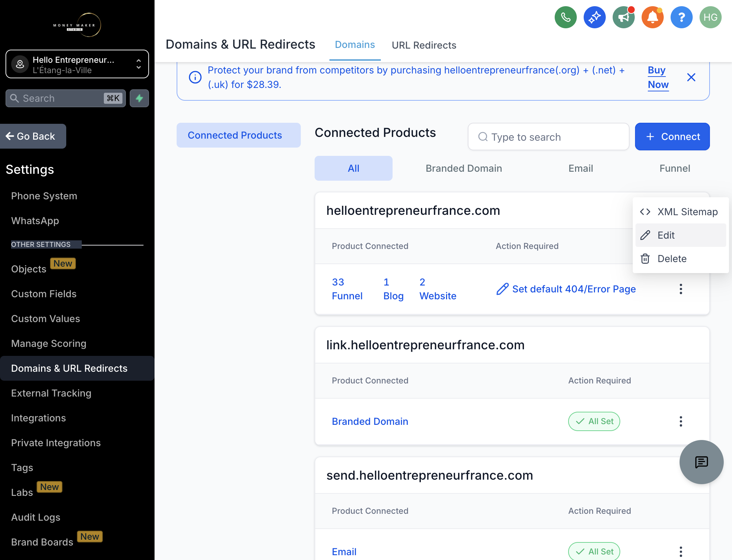Image resolution: width=732 pixels, height=560 pixels.
Task: Filter by Funnel tab
Action: click(x=675, y=168)
